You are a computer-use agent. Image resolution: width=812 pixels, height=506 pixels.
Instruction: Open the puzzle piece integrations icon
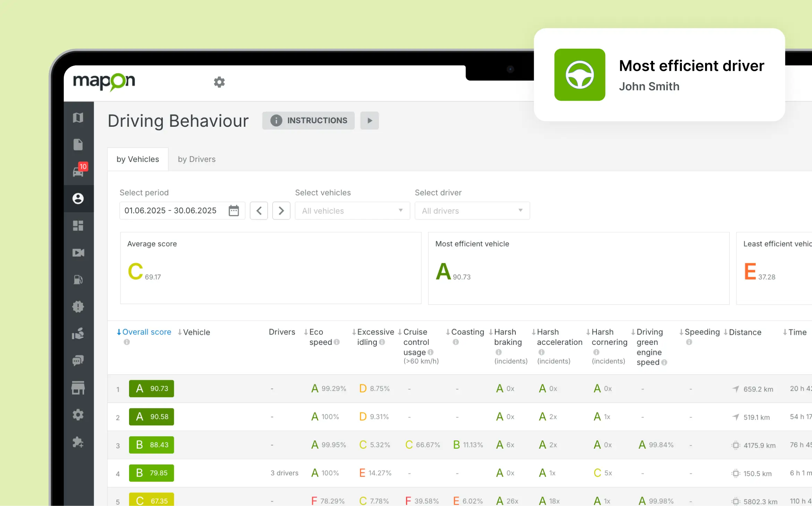point(78,442)
